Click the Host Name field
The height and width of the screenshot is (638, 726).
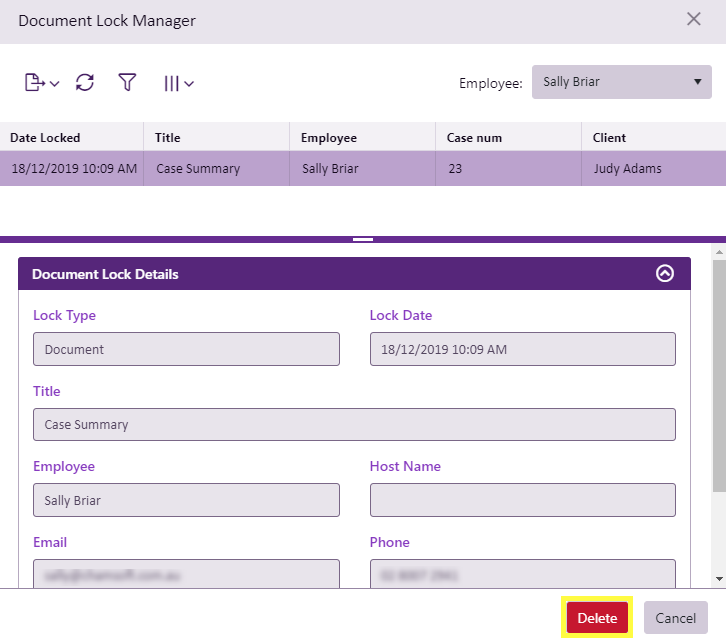(522, 500)
